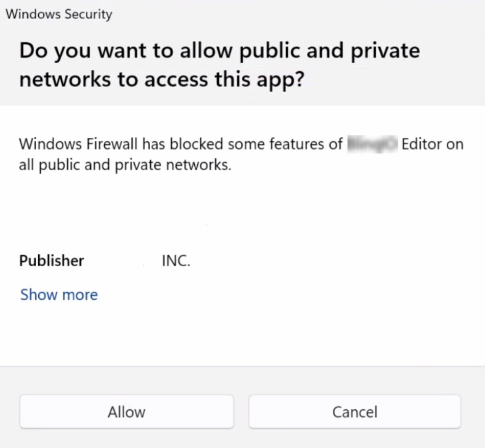Click the word "Security" in the dialog title

click(x=88, y=14)
